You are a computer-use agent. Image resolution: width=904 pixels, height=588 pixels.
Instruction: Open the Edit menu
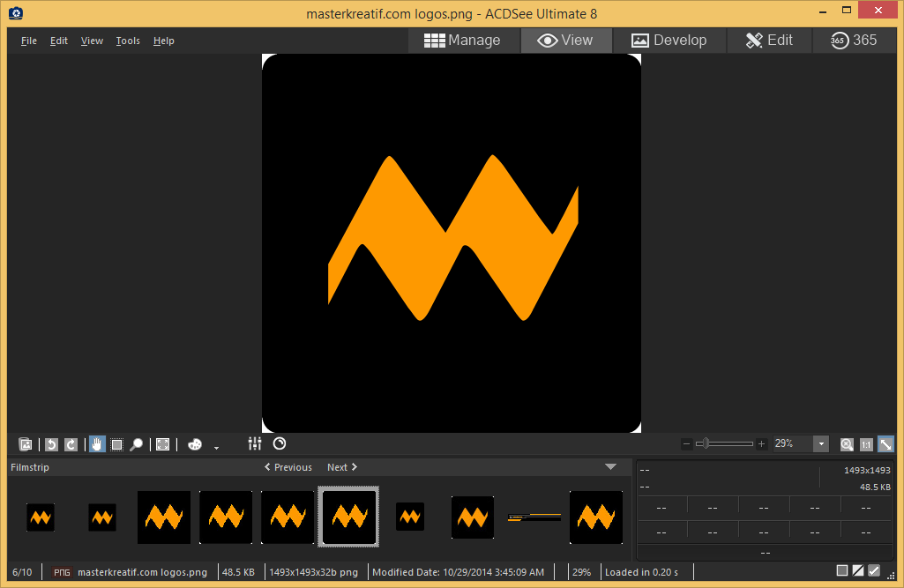click(x=59, y=41)
